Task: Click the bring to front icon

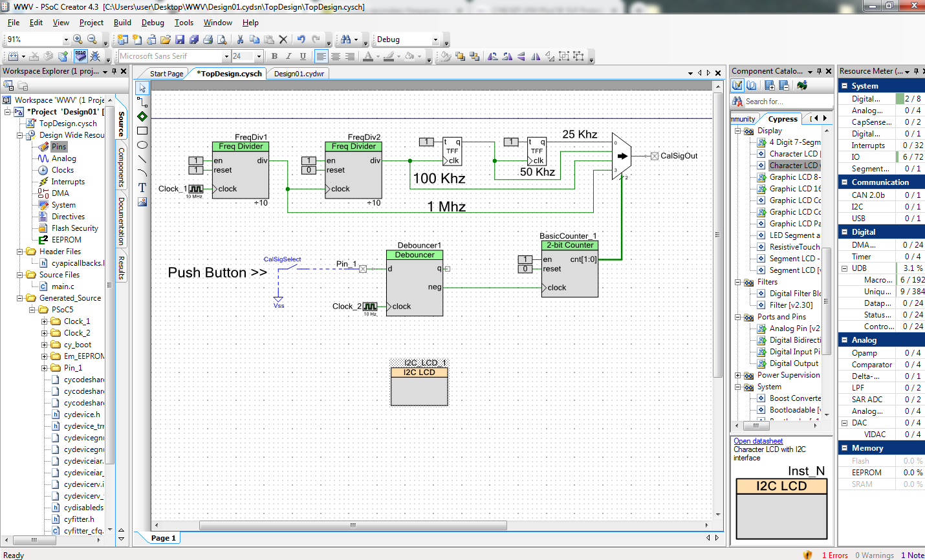Action: [x=460, y=56]
